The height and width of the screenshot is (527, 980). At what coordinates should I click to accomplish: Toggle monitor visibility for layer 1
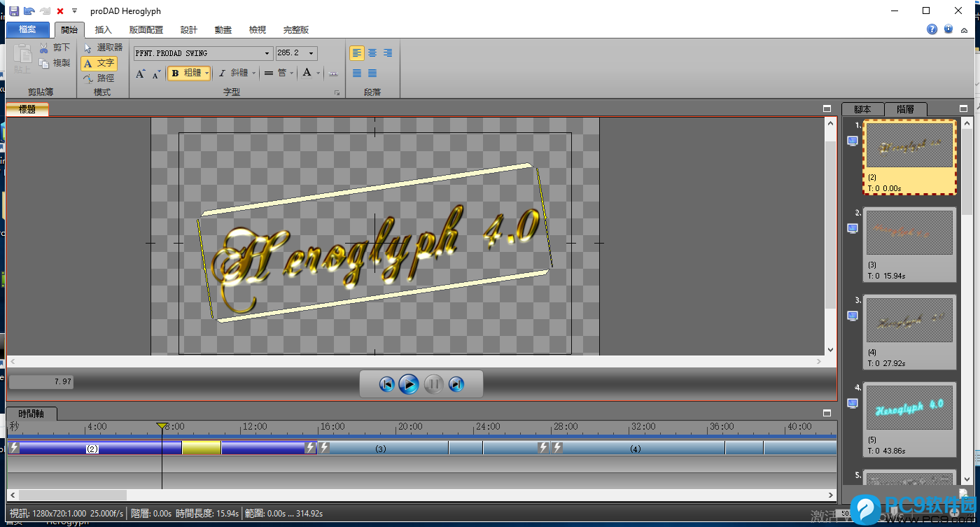pos(853,141)
